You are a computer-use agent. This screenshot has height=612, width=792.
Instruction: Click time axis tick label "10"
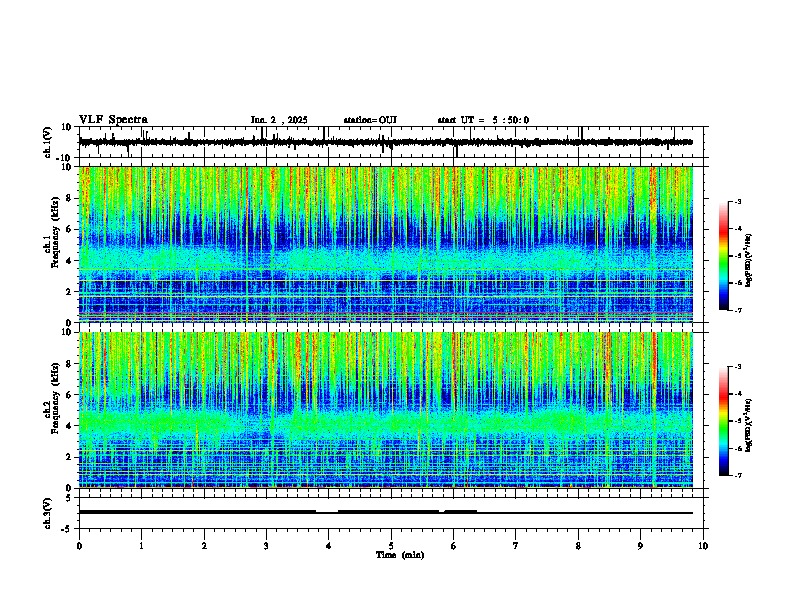point(703,546)
